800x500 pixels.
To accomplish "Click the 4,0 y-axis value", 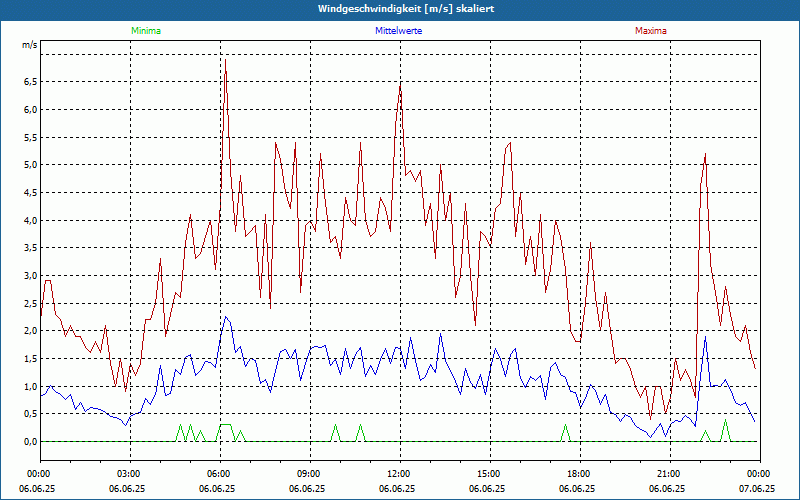I will (x=31, y=220).
